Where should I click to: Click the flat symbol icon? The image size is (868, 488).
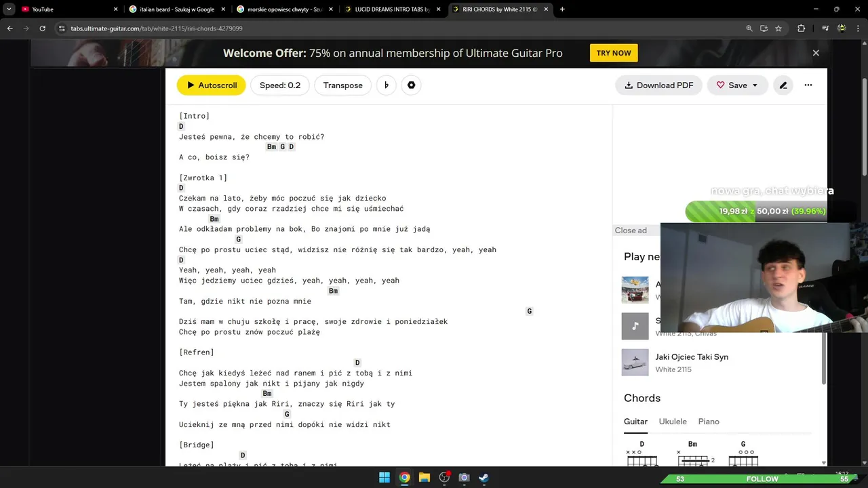click(387, 85)
